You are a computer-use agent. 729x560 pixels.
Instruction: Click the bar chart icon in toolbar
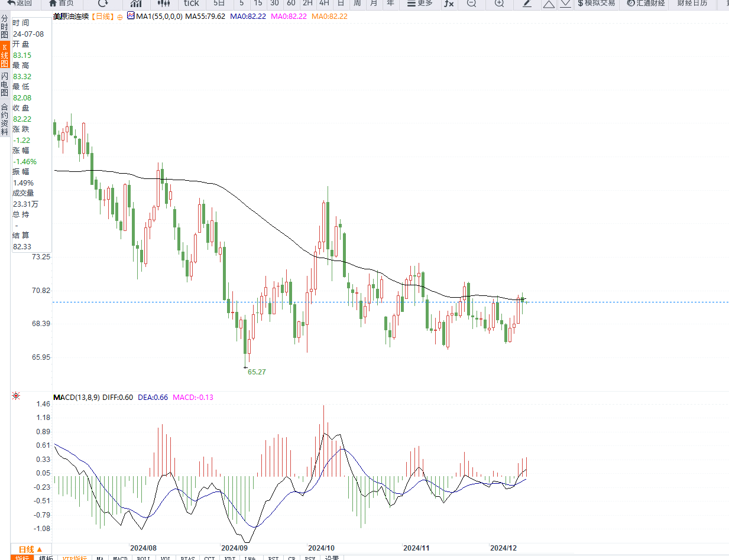click(x=135, y=4)
